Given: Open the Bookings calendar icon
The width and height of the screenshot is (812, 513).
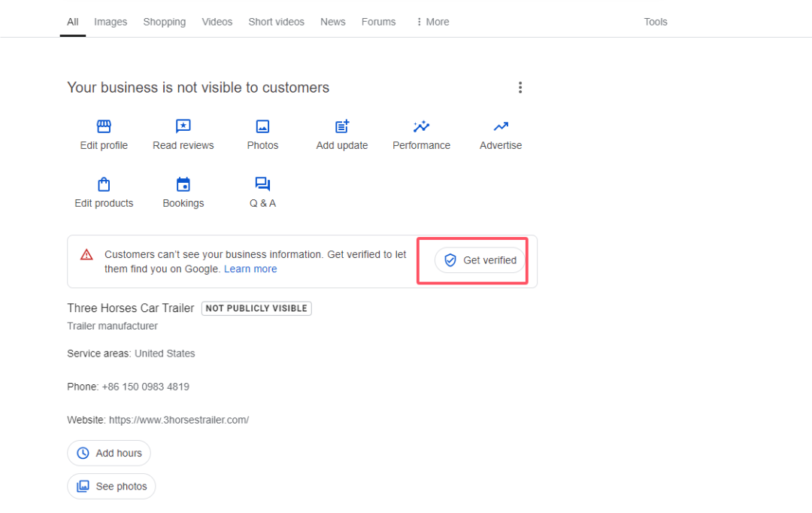Looking at the screenshot, I should coord(183,184).
